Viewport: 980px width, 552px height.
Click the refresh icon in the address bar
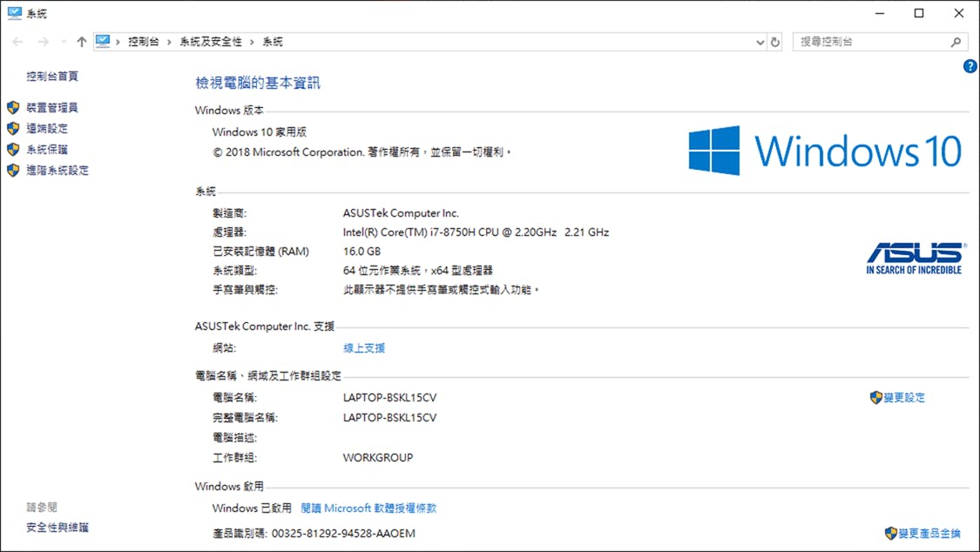[775, 40]
